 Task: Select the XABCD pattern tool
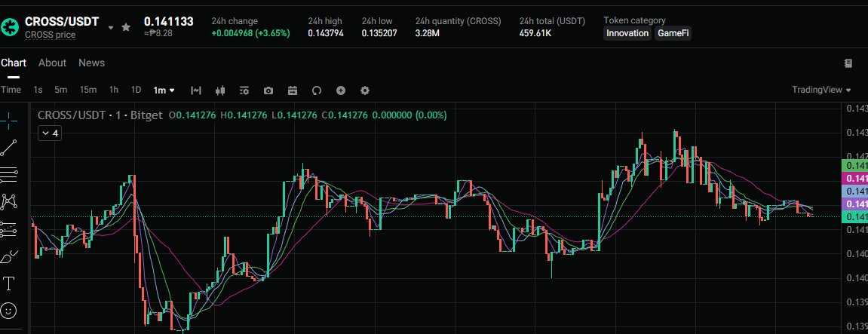(x=9, y=201)
